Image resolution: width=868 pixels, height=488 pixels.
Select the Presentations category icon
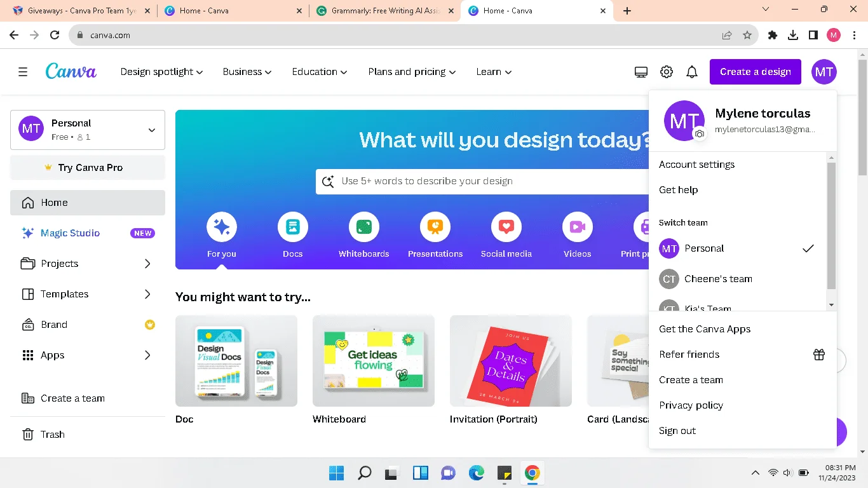435,227
